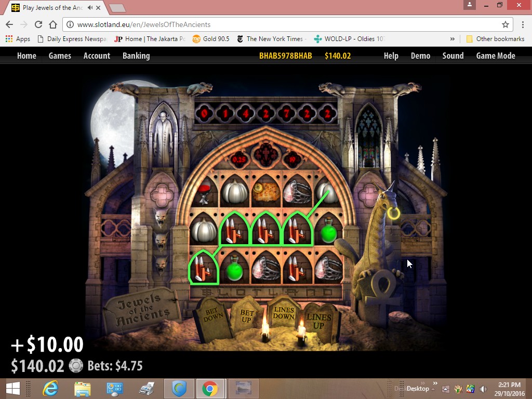This screenshot has height=399, width=532.
Task: Open the Gold 90.5 bookmark
Action: [x=211, y=38]
